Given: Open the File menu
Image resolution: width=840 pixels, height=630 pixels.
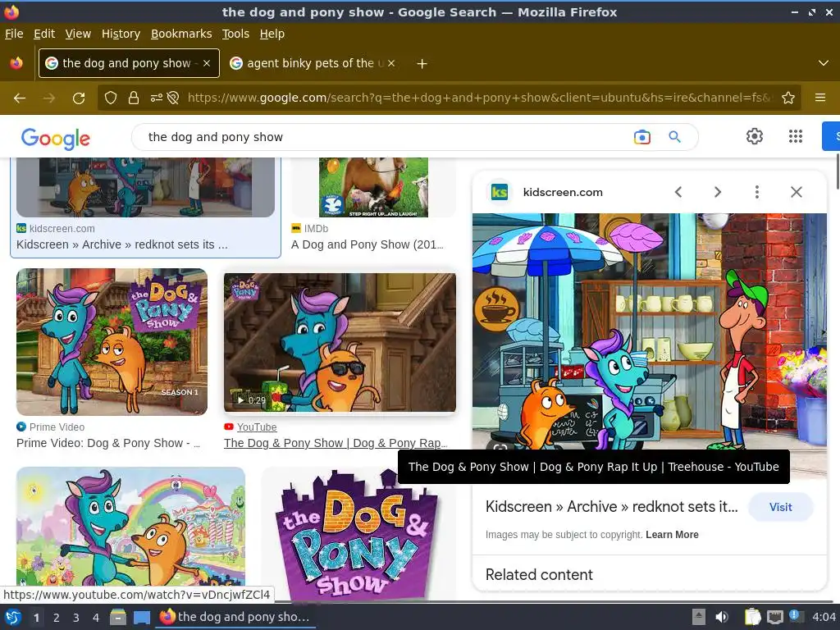Looking at the screenshot, I should coord(14,34).
